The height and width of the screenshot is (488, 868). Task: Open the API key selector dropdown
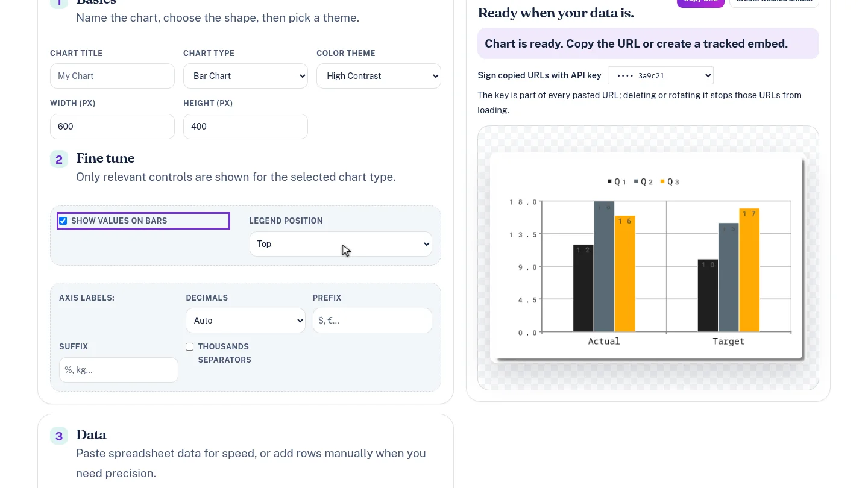coord(661,75)
